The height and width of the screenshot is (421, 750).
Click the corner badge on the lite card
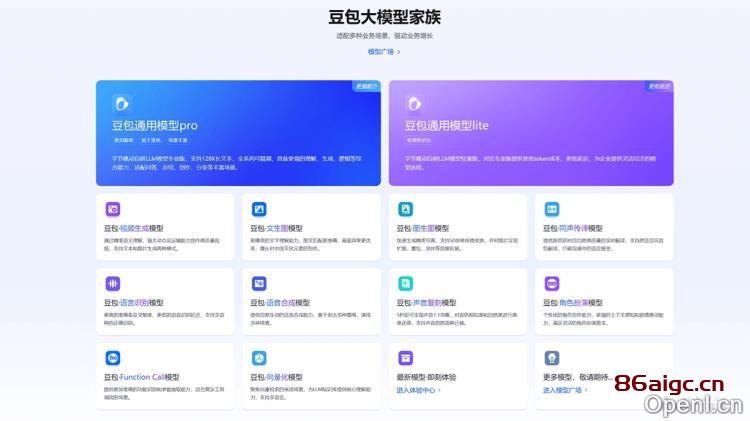pyautogui.click(x=659, y=86)
